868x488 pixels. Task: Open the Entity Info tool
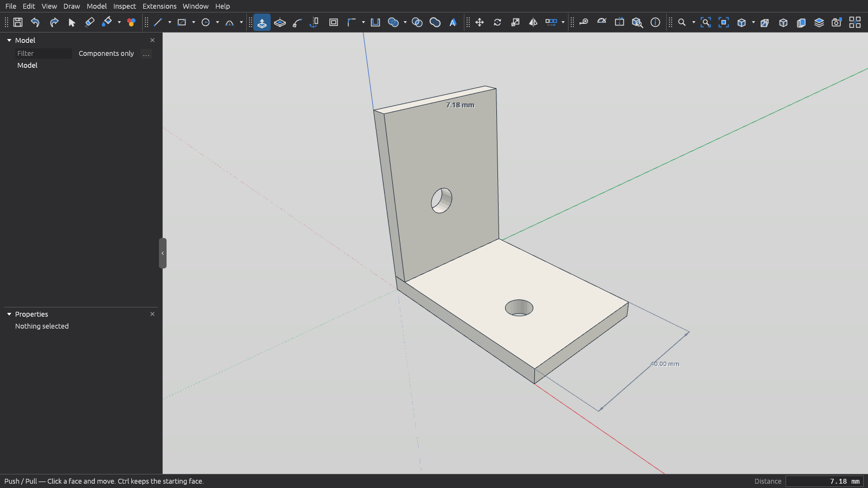pos(655,22)
